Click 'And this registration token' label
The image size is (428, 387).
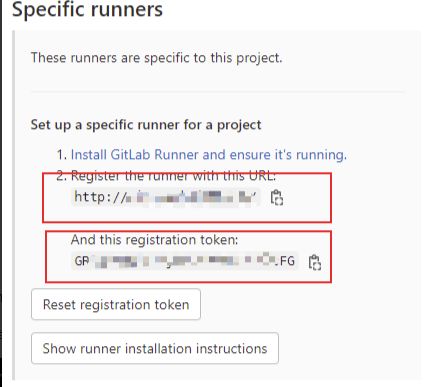(x=155, y=240)
